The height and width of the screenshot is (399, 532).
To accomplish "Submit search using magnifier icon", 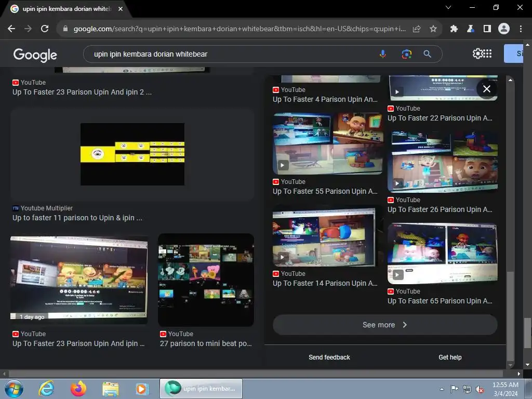I will click(428, 54).
